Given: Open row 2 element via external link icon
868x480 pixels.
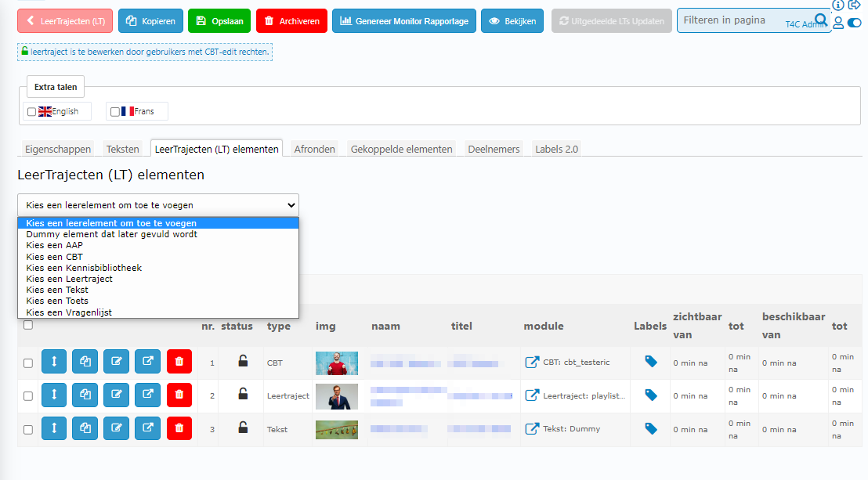Looking at the screenshot, I should point(147,395).
